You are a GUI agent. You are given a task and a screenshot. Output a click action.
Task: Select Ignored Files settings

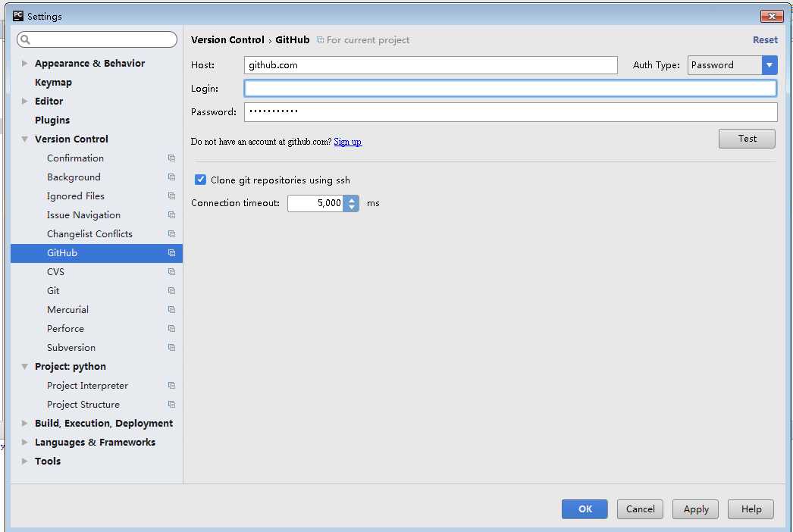click(x=75, y=196)
